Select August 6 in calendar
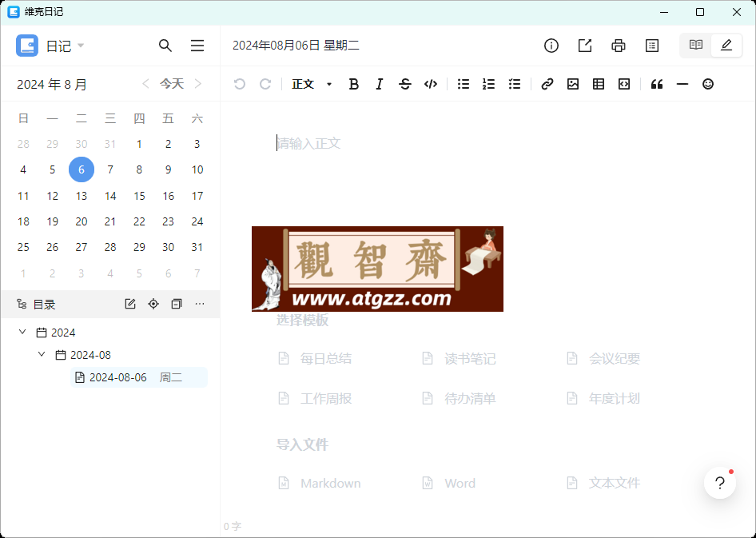Screen dimensions: 756x538 pyautogui.click(x=82, y=169)
